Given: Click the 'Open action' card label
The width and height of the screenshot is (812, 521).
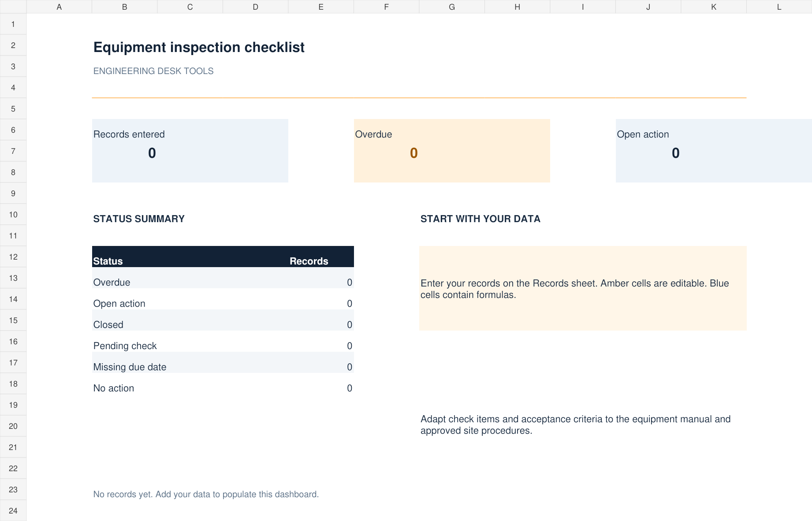Looking at the screenshot, I should [x=643, y=134].
